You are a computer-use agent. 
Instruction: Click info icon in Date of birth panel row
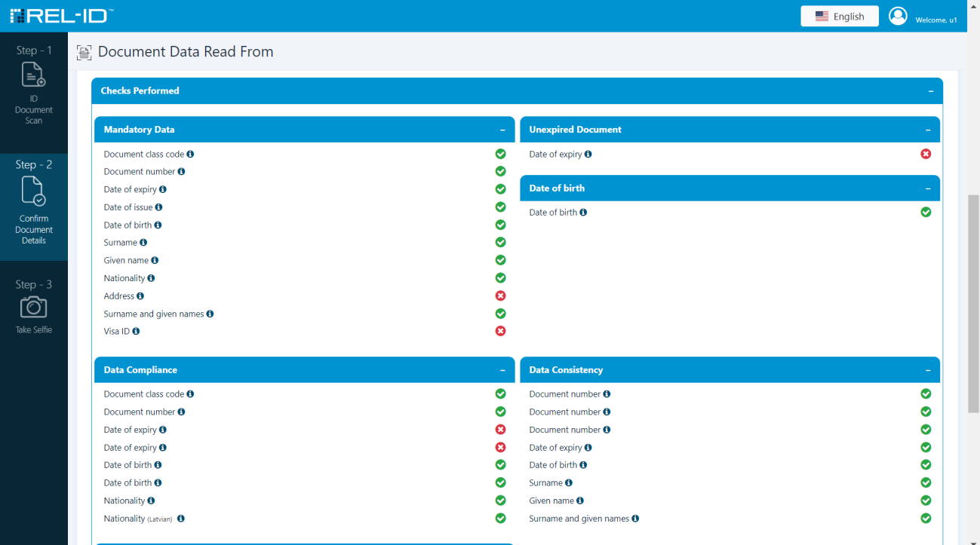(583, 213)
